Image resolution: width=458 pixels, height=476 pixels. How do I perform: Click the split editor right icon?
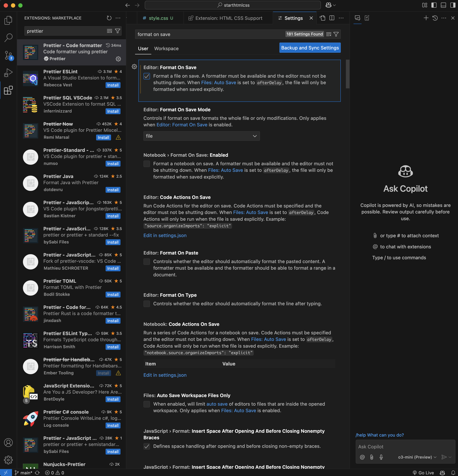(x=332, y=18)
